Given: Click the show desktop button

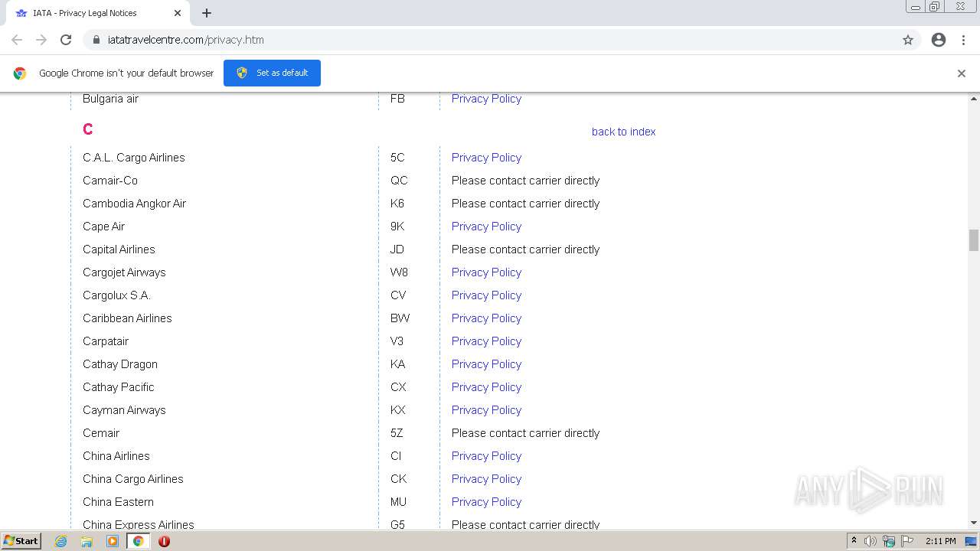Looking at the screenshot, I should coord(972,541).
